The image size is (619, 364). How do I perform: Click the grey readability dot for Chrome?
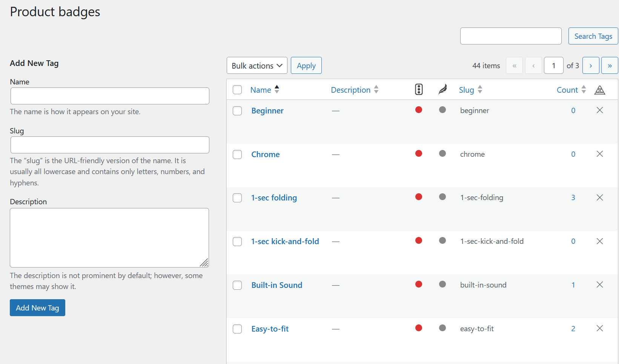coord(442,153)
